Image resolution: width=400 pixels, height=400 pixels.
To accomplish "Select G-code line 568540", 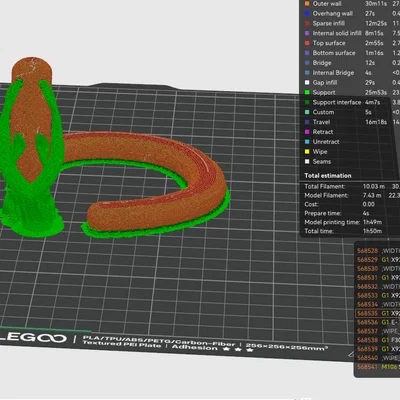I will coord(378,358).
